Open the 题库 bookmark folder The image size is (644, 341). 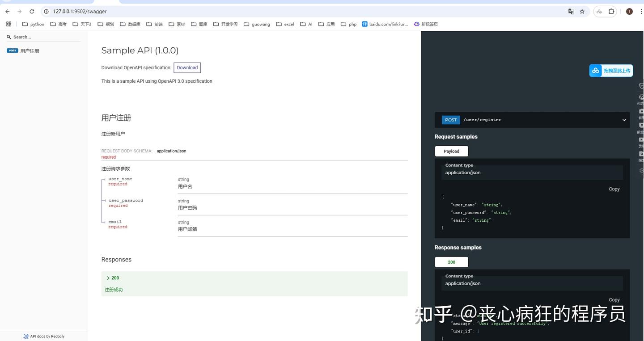[x=199, y=24]
